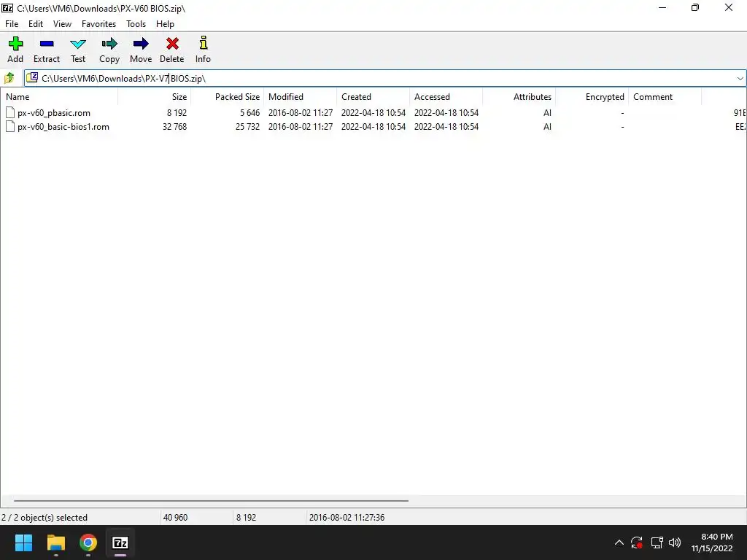The image size is (747, 560).
Task: Click the green Add plus icon
Action: (x=15, y=44)
